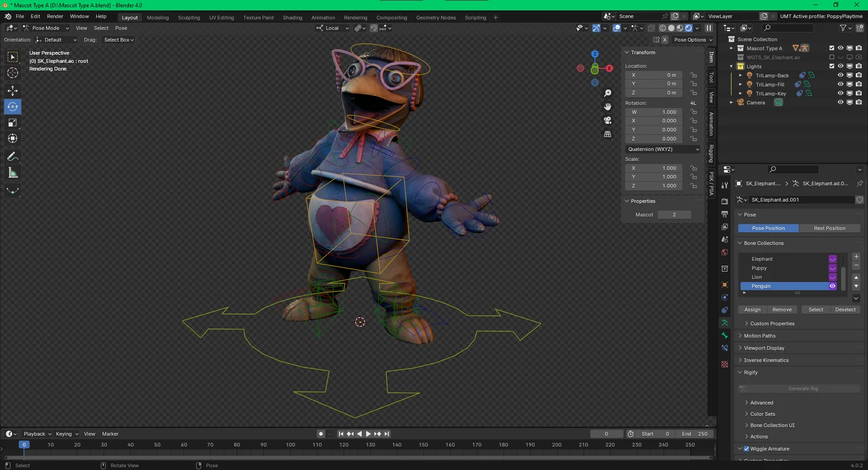Select the Select Box tool

[x=12, y=57]
